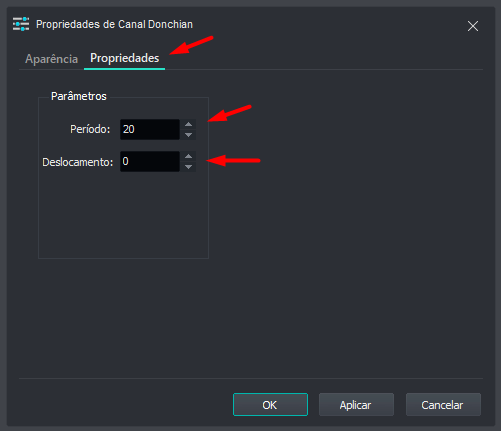The height and width of the screenshot is (431, 501).
Task: Click the dialog title Propriedades de Canal Donchian
Action: pos(114,24)
